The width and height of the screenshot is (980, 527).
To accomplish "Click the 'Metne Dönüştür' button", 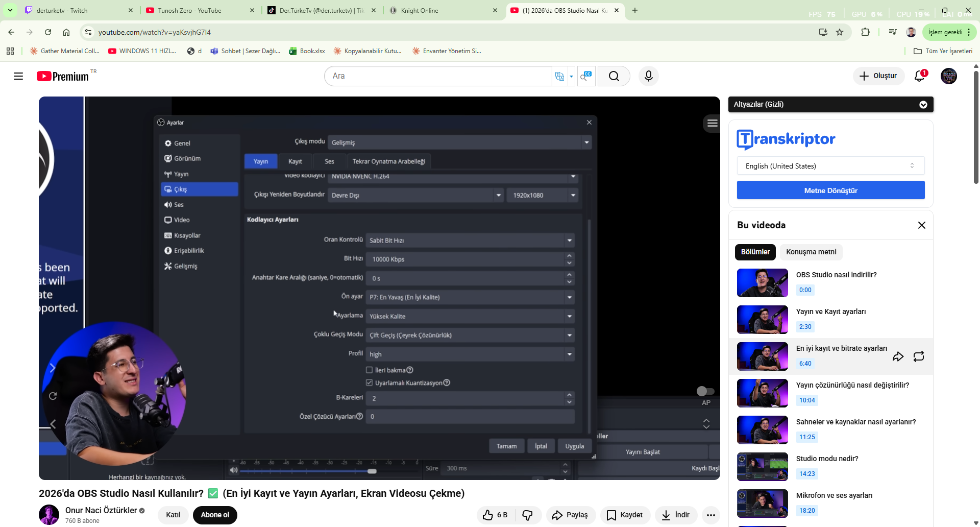I will pos(831,190).
